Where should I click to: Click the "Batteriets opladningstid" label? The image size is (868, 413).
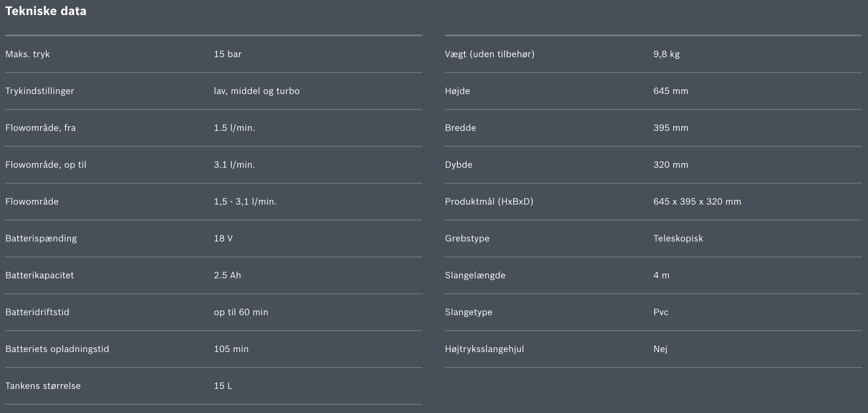point(57,349)
